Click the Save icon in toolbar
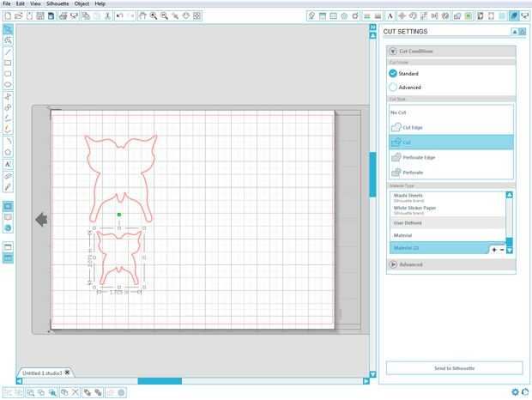This screenshot has height=400, width=532. tap(40, 16)
